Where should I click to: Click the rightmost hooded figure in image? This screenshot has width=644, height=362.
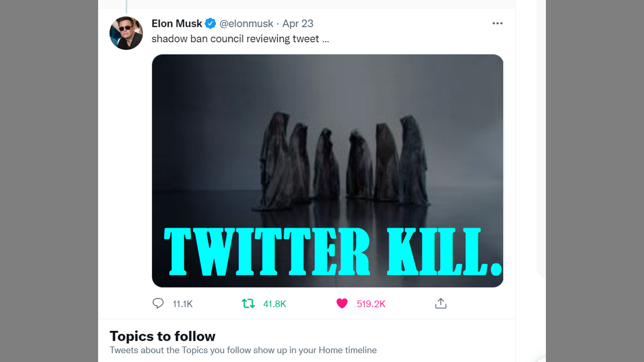[x=414, y=161]
